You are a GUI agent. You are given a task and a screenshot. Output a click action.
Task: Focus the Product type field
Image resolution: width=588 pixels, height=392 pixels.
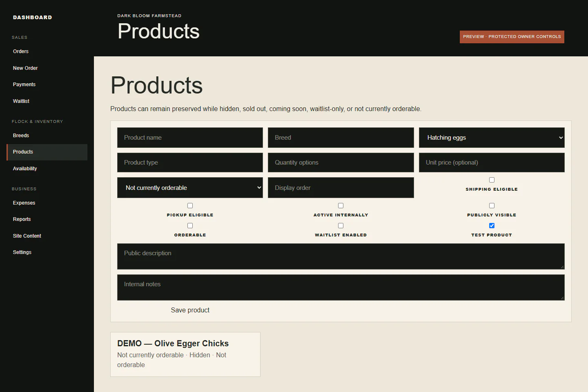(x=190, y=163)
